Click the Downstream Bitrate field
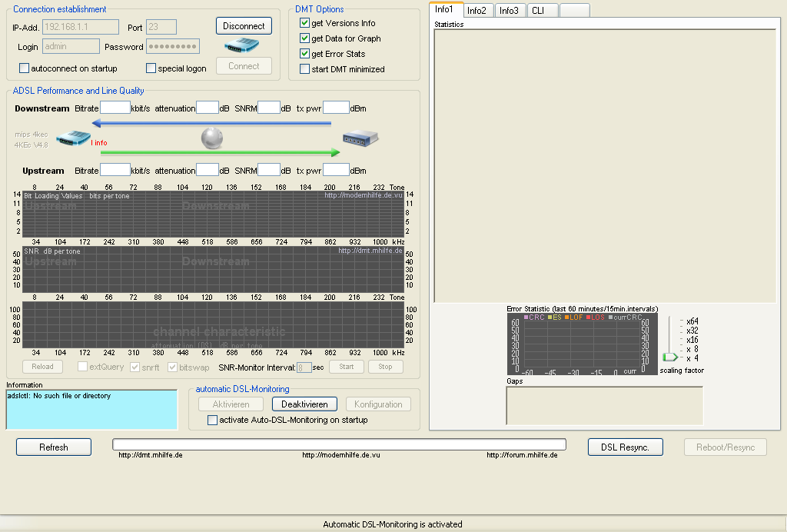 click(x=115, y=108)
